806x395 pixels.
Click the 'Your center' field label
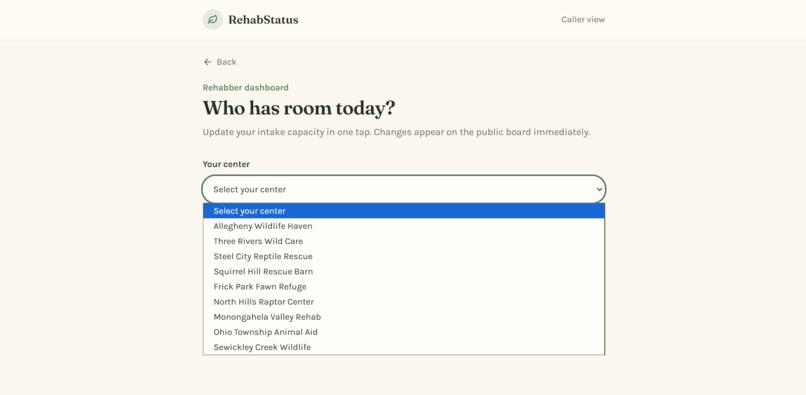coord(226,164)
